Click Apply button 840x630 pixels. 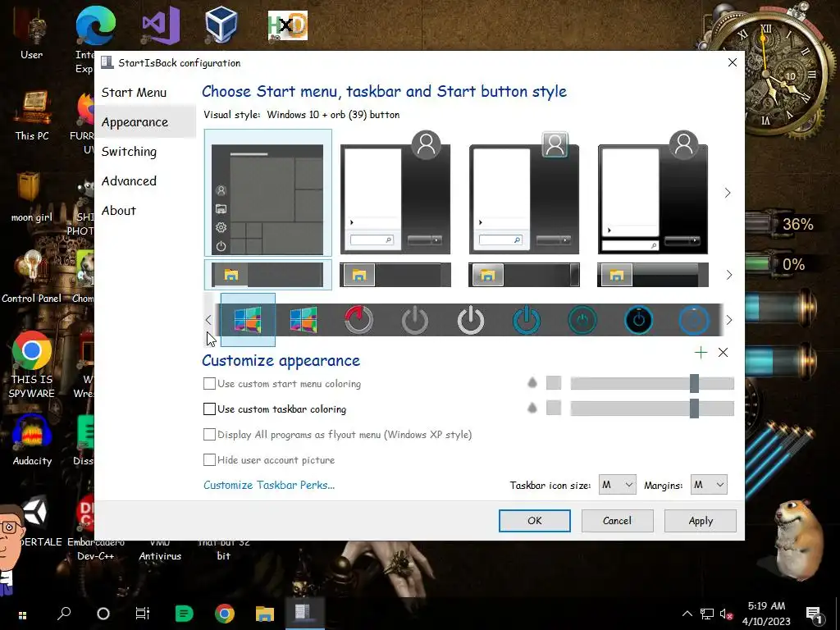click(x=701, y=521)
